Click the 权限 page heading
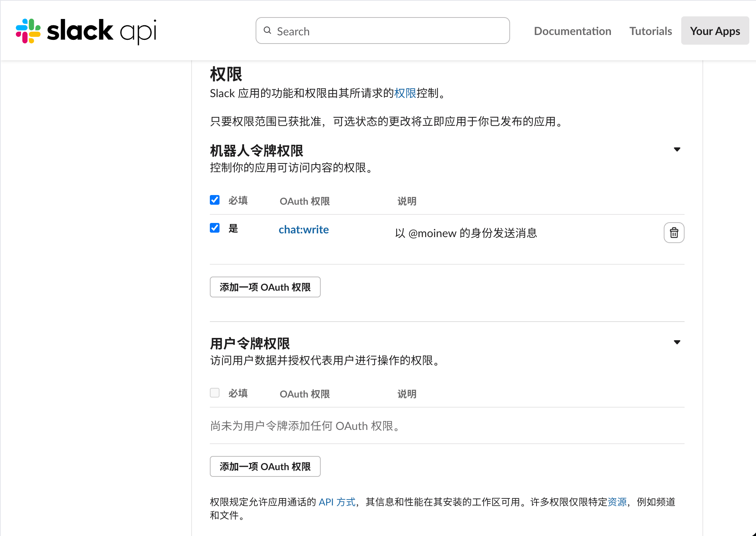The height and width of the screenshot is (536, 756). click(x=226, y=74)
